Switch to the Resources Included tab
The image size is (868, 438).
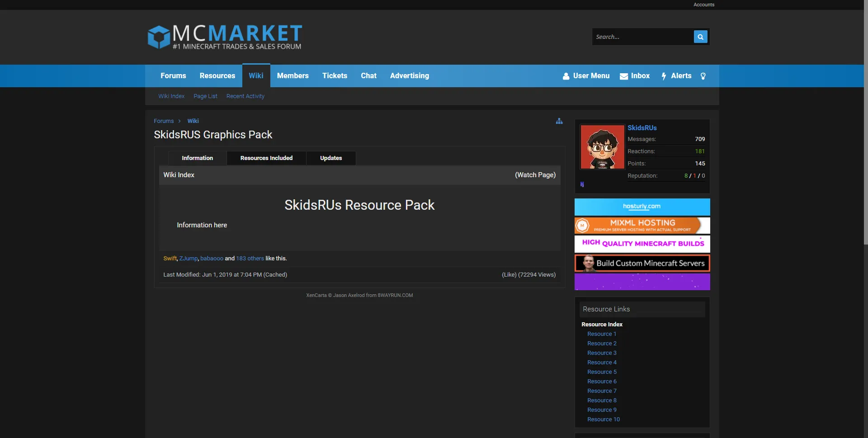coord(266,158)
